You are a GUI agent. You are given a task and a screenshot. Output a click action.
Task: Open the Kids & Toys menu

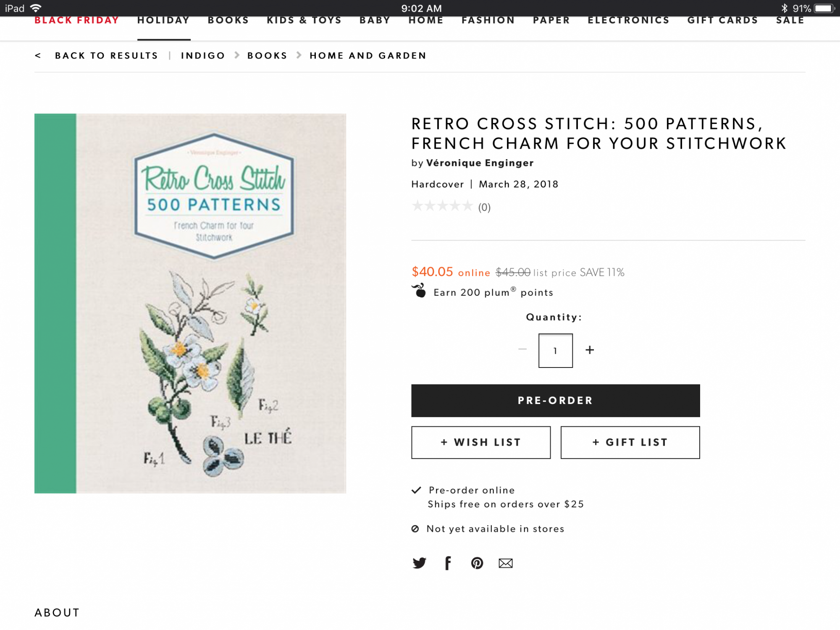point(304,21)
